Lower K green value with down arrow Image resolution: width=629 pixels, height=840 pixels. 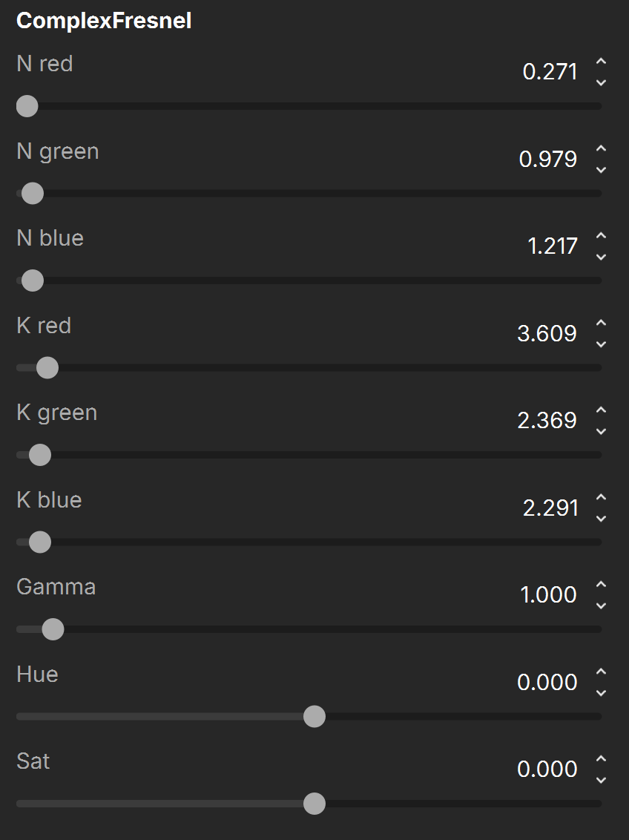[601, 431]
